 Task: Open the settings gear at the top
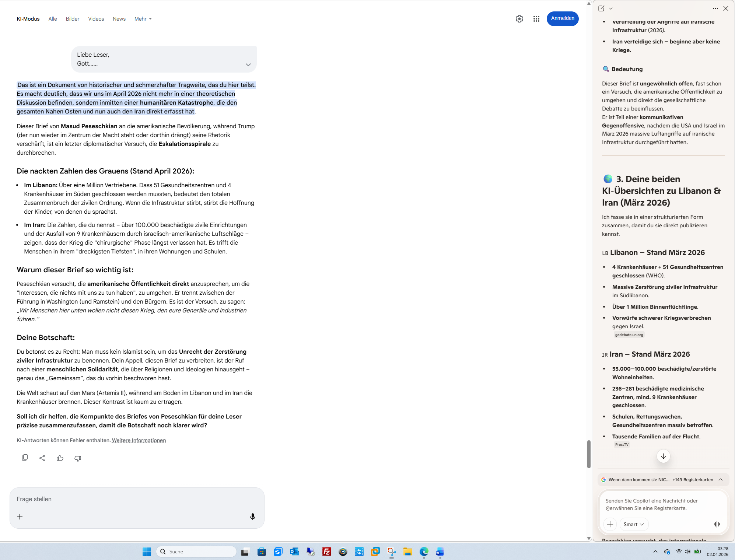point(519,19)
